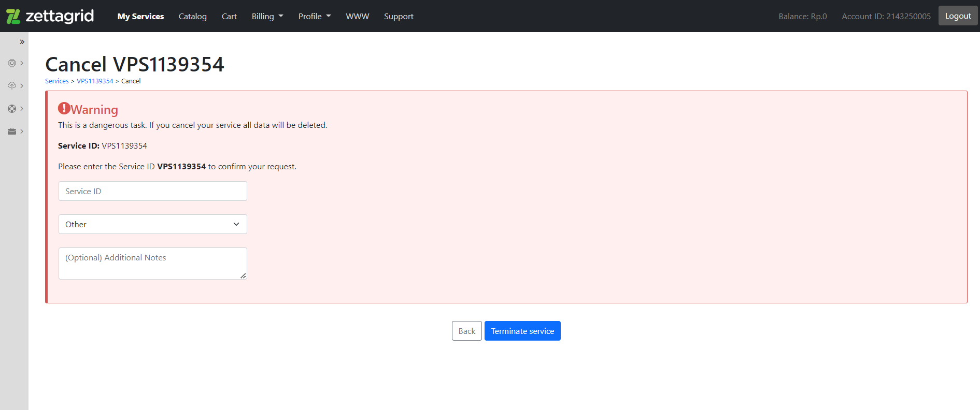Focus the Service ID input field
This screenshot has width=980, height=410.
153,191
